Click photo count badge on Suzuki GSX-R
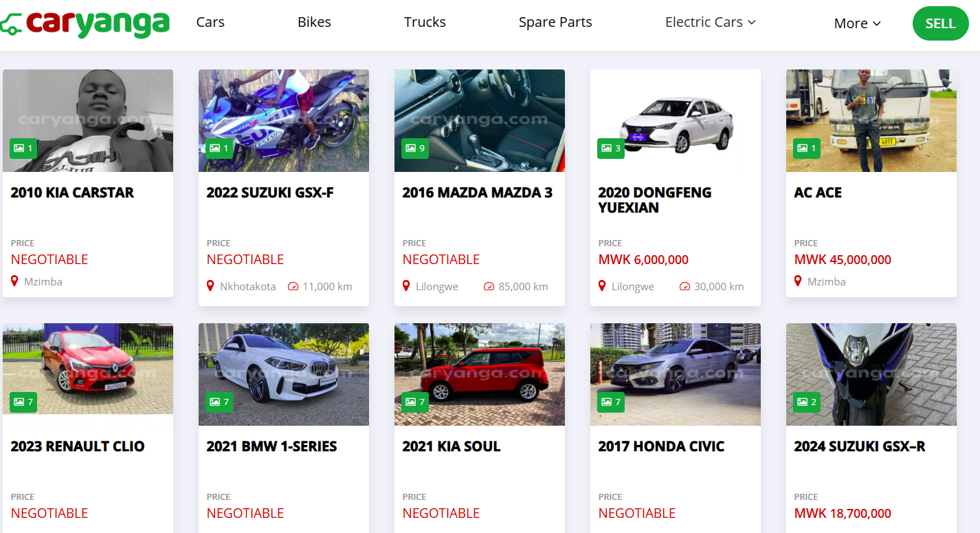Viewport: 980px width, 533px height. pos(807,402)
